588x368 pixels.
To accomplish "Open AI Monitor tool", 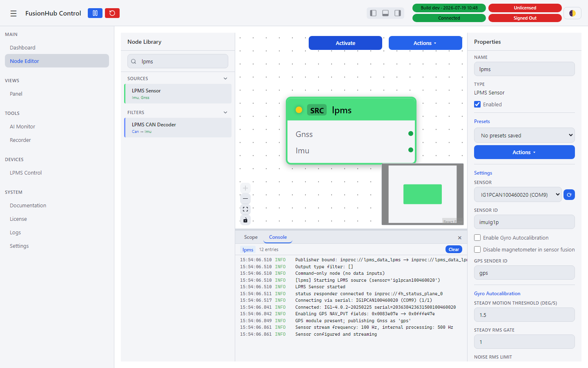I will coord(57,126).
